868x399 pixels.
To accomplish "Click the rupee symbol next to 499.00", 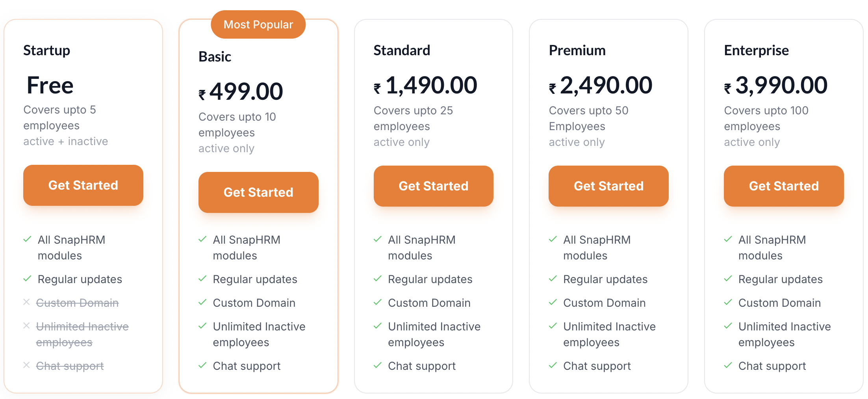I will pyautogui.click(x=202, y=95).
